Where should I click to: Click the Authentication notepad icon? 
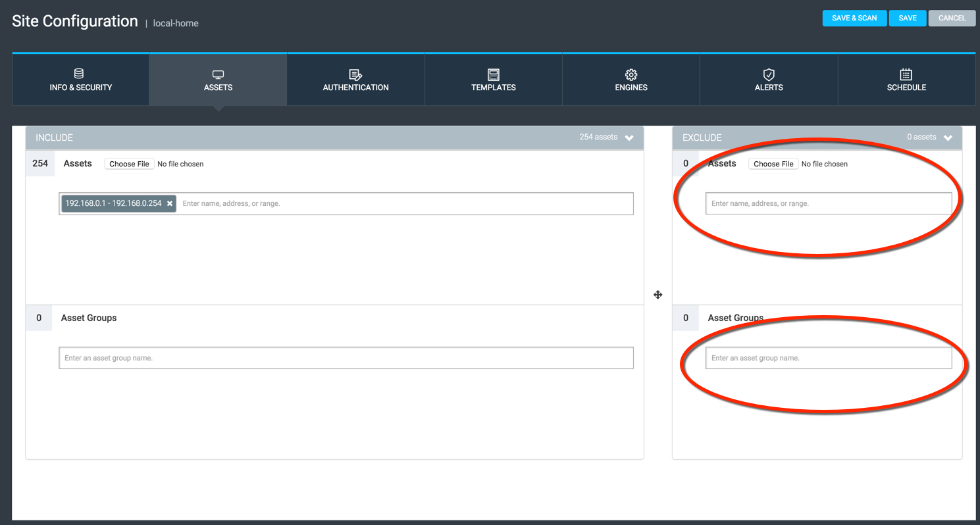pyautogui.click(x=355, y=74)
